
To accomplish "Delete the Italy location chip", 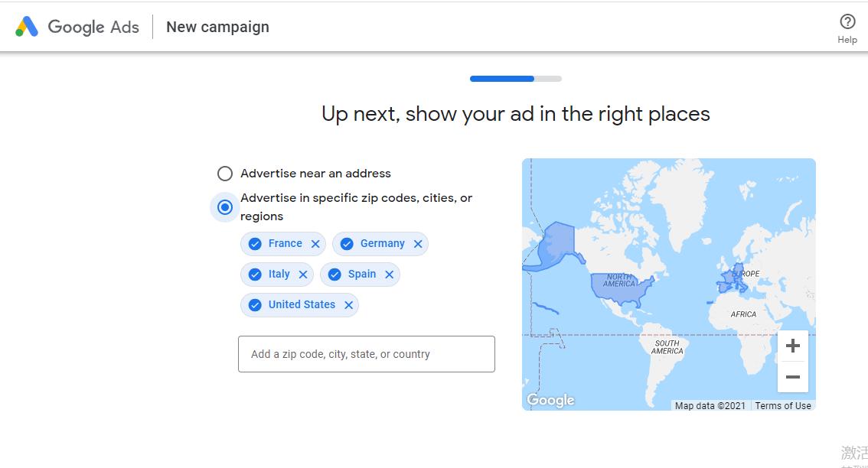I will 303,275.
